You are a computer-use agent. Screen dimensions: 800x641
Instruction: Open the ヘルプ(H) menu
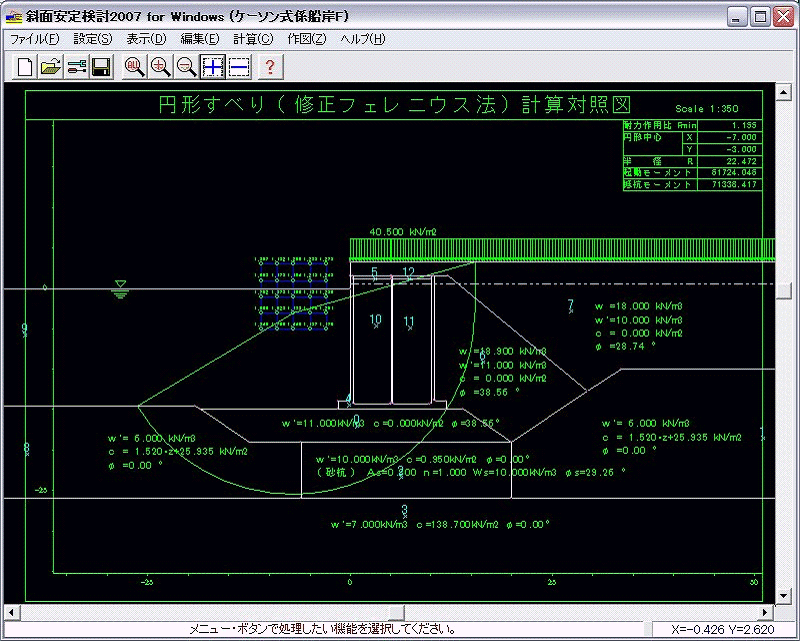click(x=362, y=39)
